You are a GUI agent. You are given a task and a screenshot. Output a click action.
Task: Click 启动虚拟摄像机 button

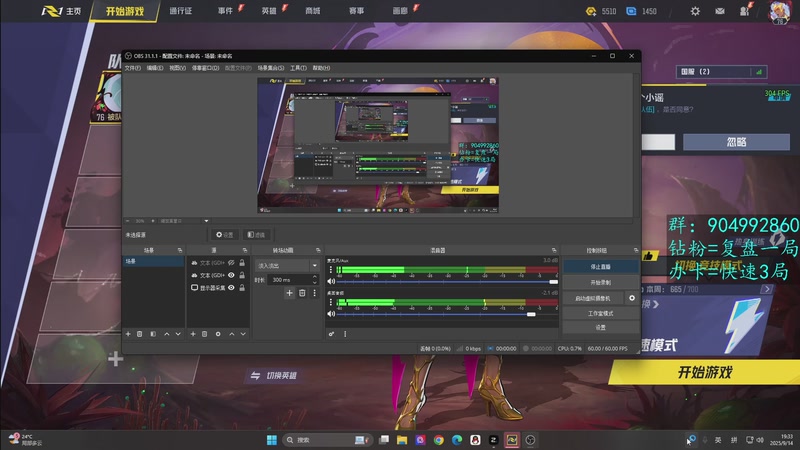click(593, 298)
